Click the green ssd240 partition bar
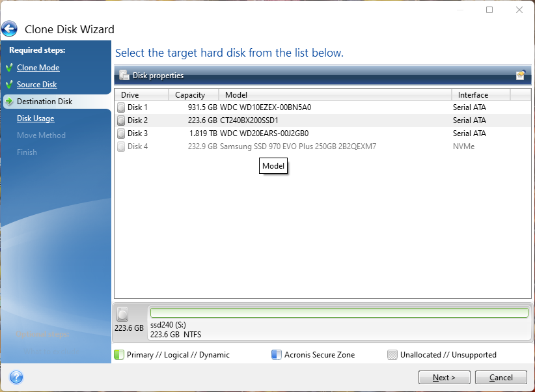The height and width of the screenshot is (392, 535). click(x=340, y=313)
